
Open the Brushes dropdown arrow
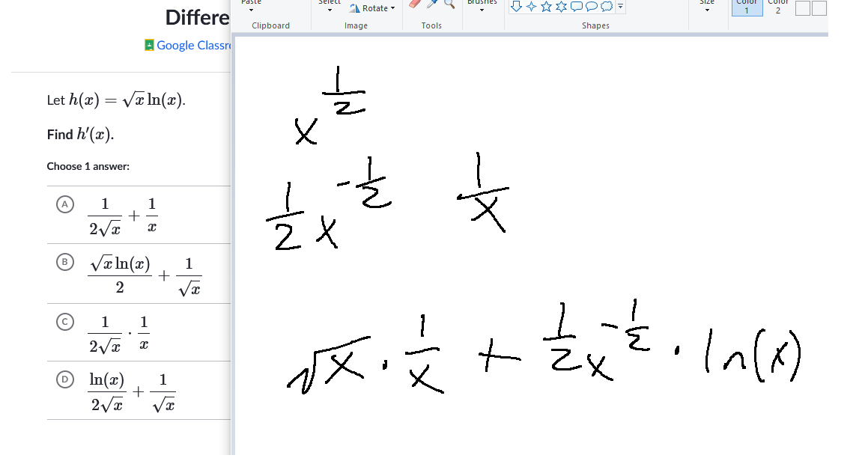tap(482, 10)
